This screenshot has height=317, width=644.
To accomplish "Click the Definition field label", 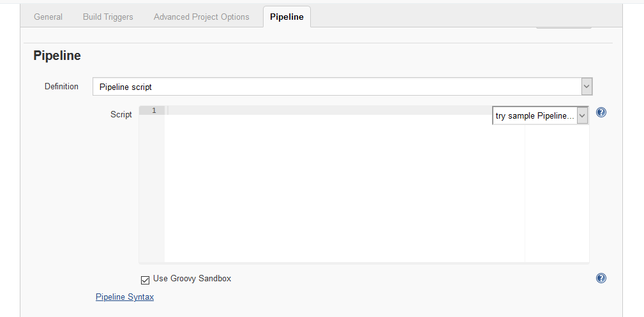I will click(61, 86).
